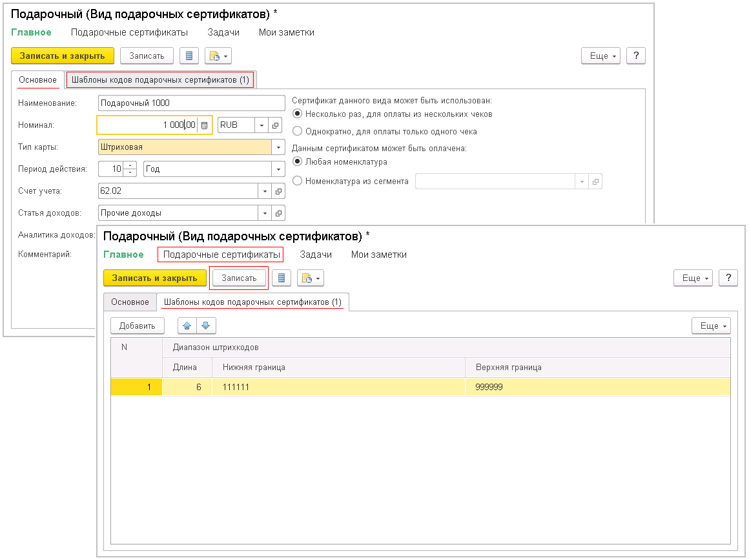Open the reports dropdown icon in the back window

pos(218,56)
